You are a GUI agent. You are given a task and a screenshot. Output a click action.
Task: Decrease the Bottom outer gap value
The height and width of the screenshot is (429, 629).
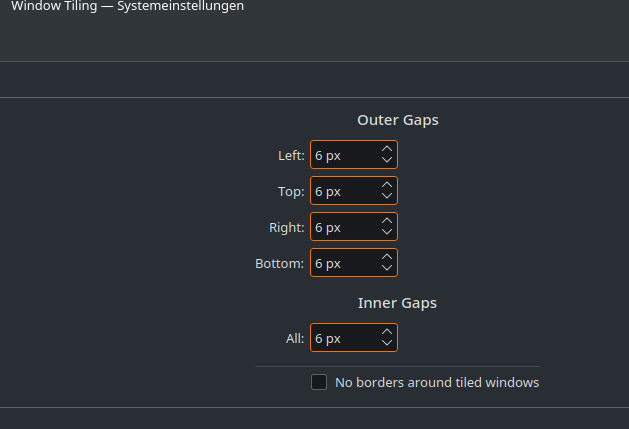[387, 268]
